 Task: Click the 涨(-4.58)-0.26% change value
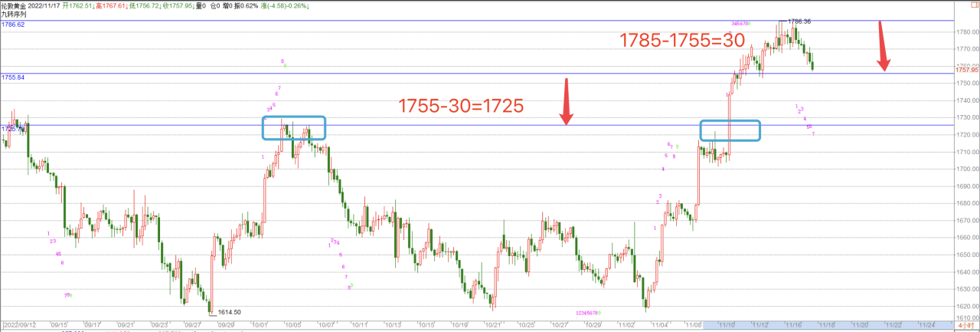click(x=284, y=5)
